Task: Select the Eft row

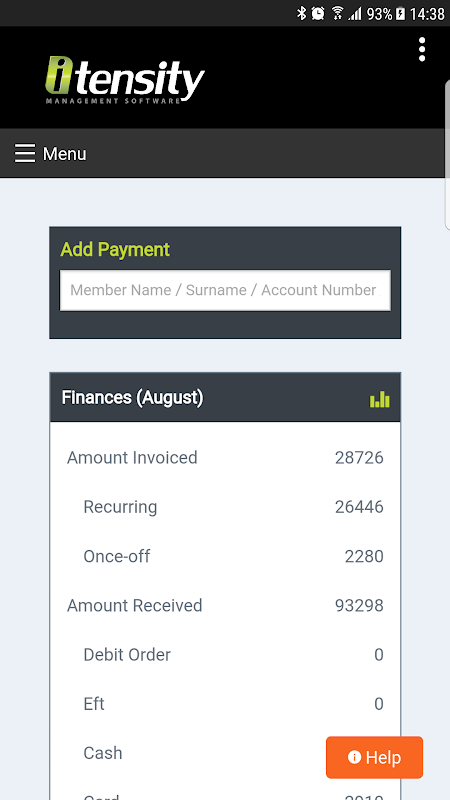Action: pyautogui.click(x=225, y=704)
